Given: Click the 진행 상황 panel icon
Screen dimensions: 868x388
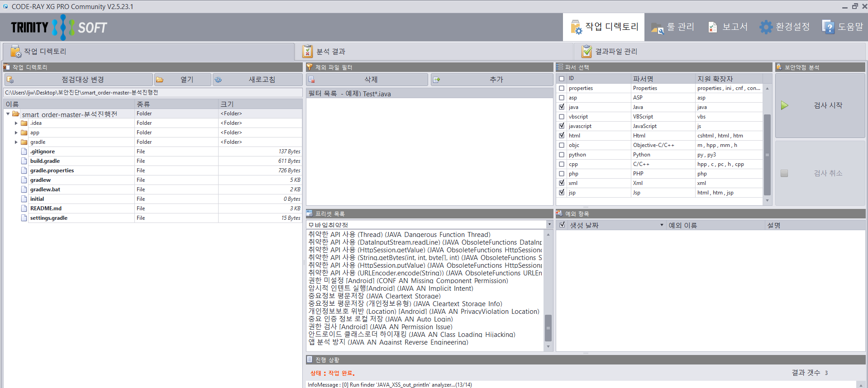Looking at the screenshot, I should pos(310,360).
